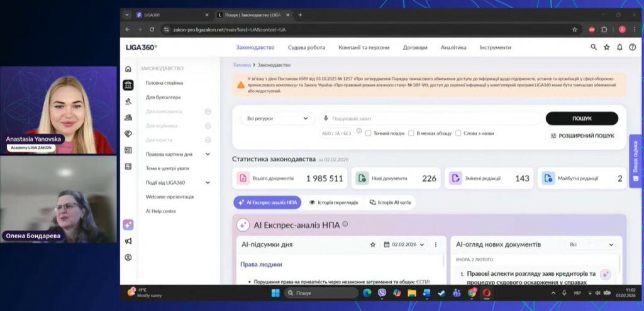Switch to the Судова робота menu
Image resolution: width=644 pixels, height=311 pixels.
(x=306, y=47)
